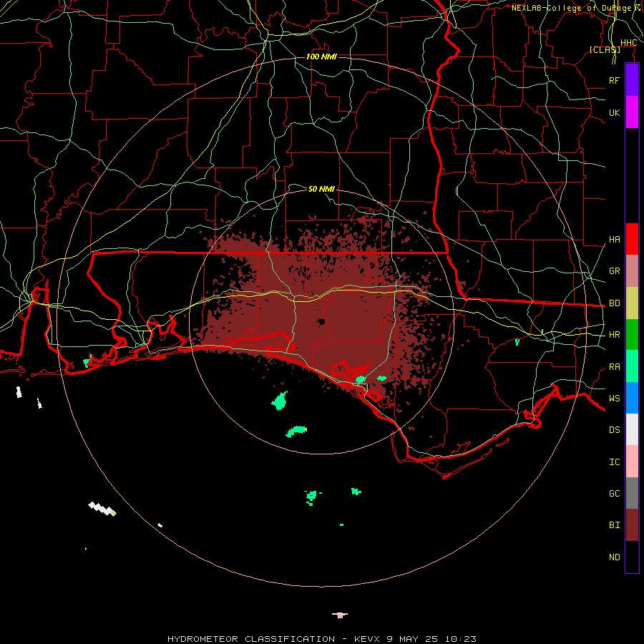The height and width of the screenshot is (644, 644).
Task: Click the GR legend label
Action: (x=614, y=271)
